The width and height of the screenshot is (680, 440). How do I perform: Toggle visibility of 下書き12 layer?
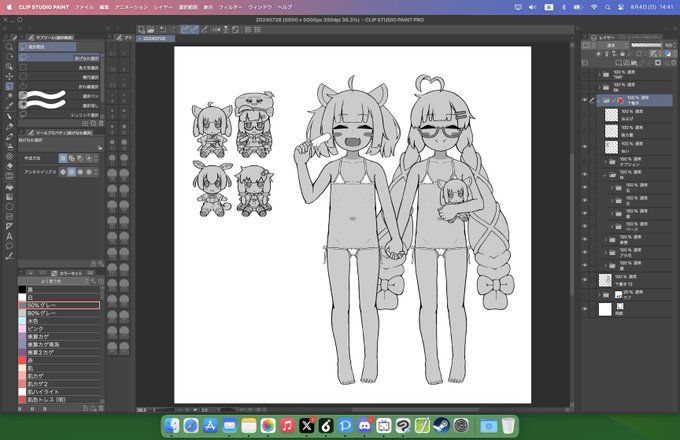pyautogui.click(x=585, y=280)
